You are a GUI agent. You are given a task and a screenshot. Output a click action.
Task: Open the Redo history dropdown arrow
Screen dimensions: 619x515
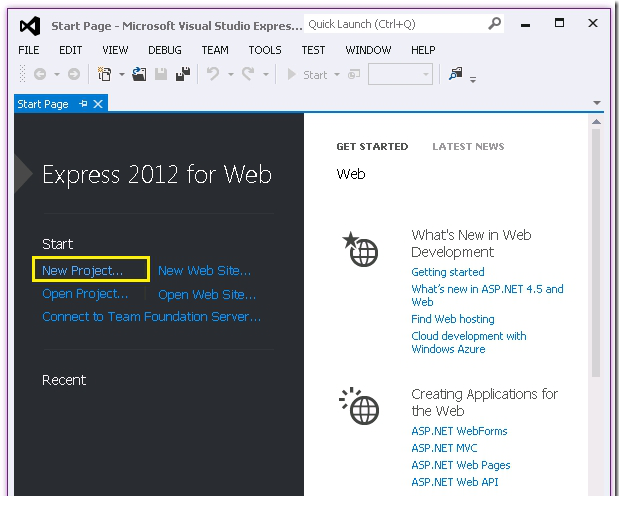(x=266, y=74)
